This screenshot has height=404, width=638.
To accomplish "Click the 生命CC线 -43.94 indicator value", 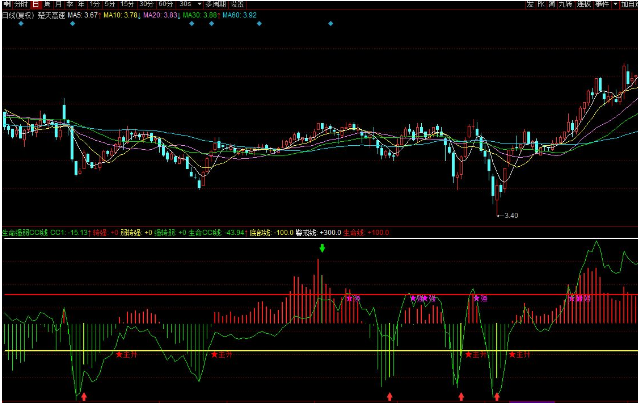I will pos(217,233).
